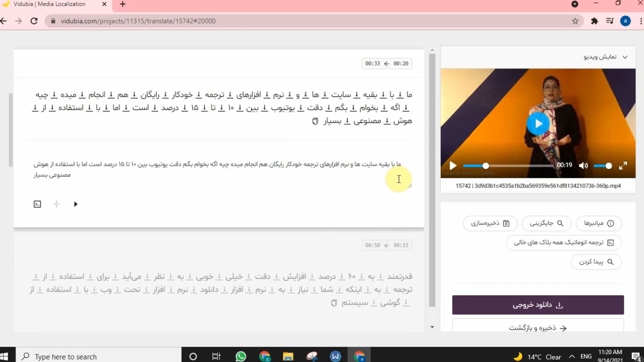Click the میانبرها shortcuts button
This screenshot has width=644, height=362.
click(598, 223)
